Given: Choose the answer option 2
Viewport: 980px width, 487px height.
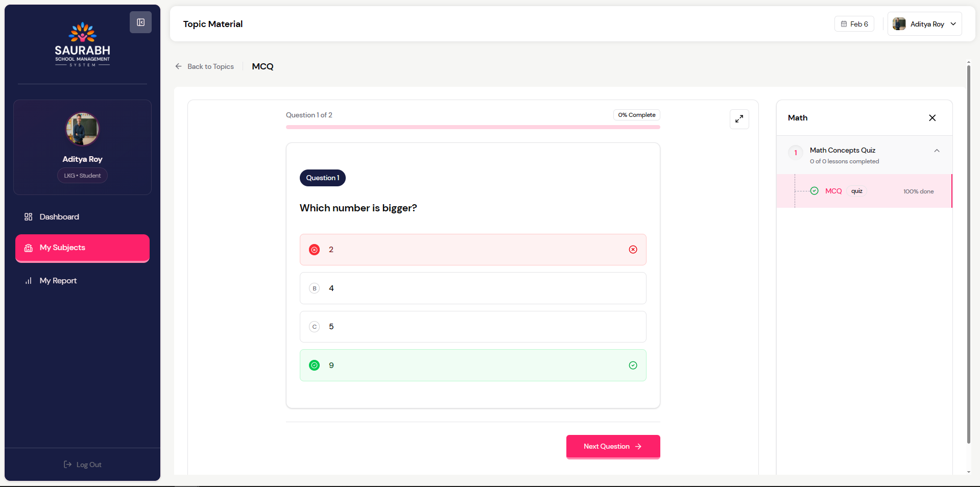Looking at the screenshot, I should coord(472,250).
